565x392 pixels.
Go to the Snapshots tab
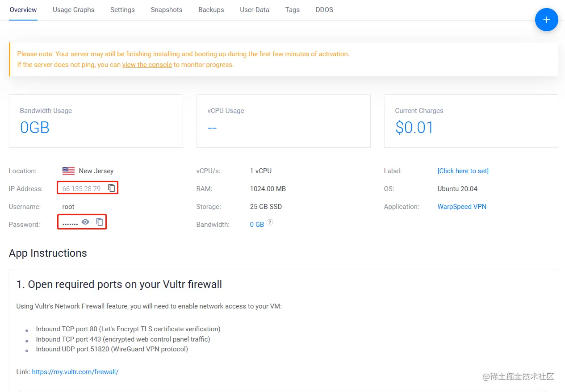(x=166, y=9)
